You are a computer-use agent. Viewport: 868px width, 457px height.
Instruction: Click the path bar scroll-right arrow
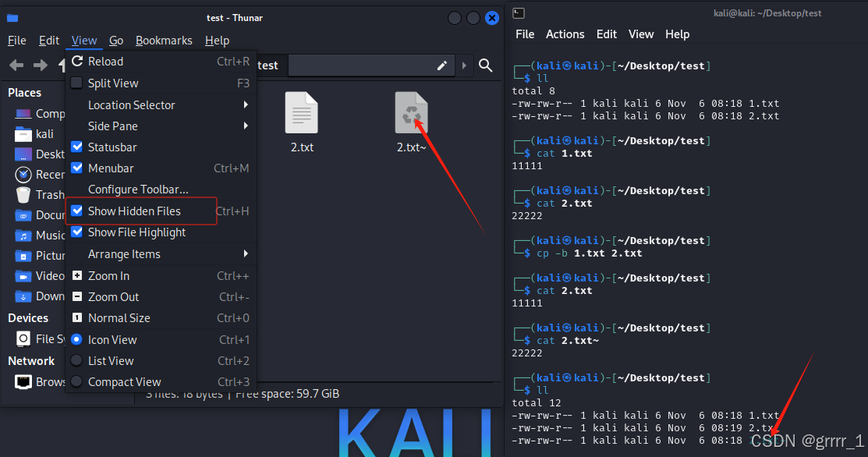(464, 66)
